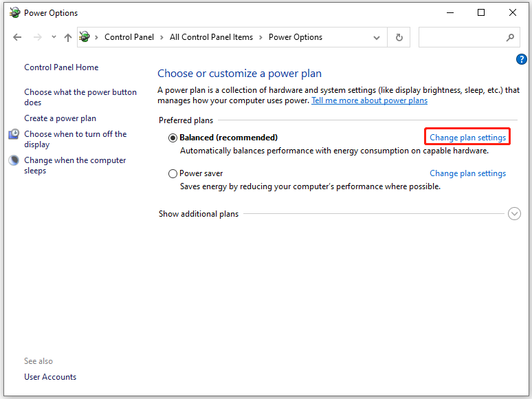Click the Power Options title bar icon
Screen dimensions: 532x399
tap(15, 13)
